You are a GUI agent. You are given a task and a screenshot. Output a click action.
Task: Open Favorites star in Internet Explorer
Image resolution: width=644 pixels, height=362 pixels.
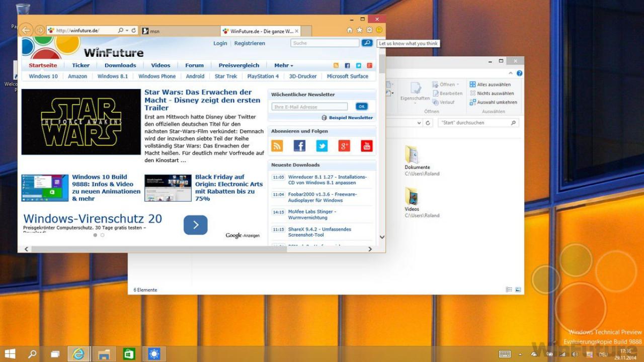point(359,30)
